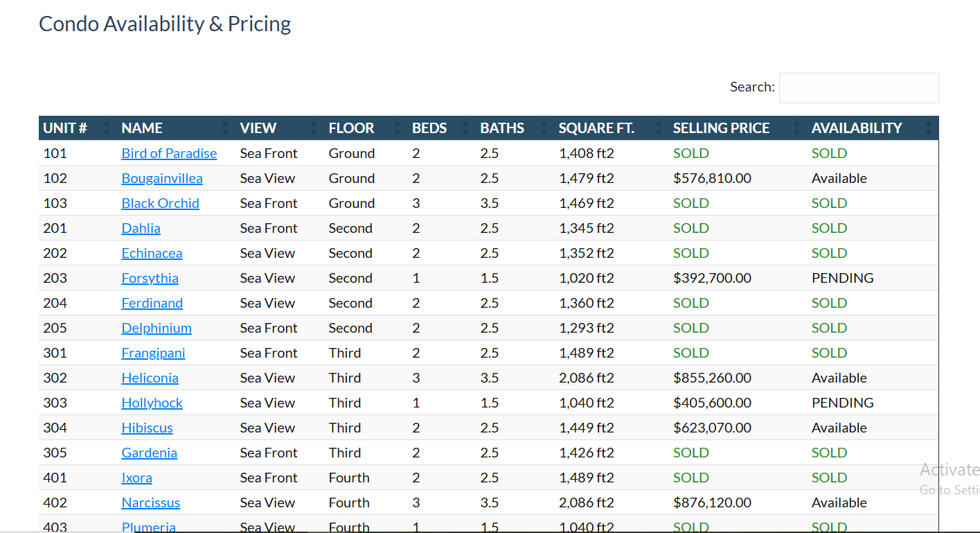Open the Heliconia unit link
The image size is (980, 533).
(x=150, y=378)
